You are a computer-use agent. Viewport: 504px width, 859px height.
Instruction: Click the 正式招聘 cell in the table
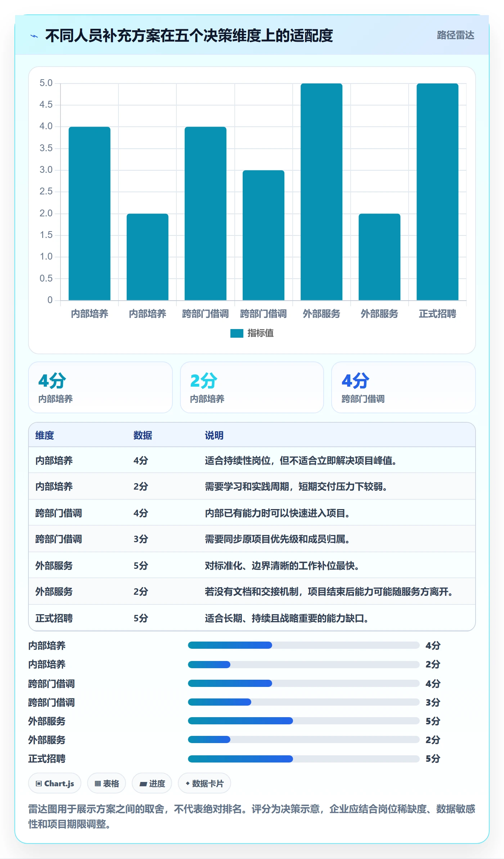pos(54,619)
